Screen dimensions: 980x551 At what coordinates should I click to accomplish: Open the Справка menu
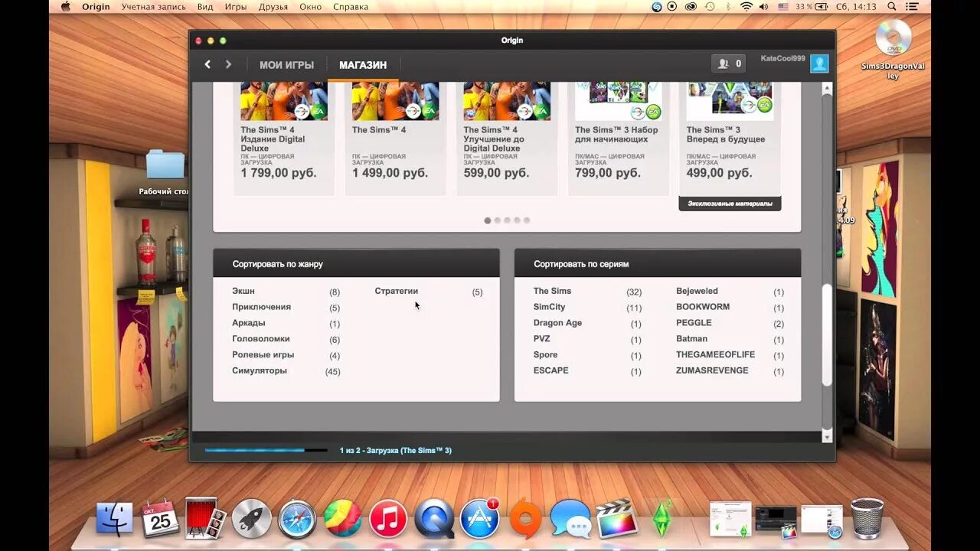click(x=351, y=6)
